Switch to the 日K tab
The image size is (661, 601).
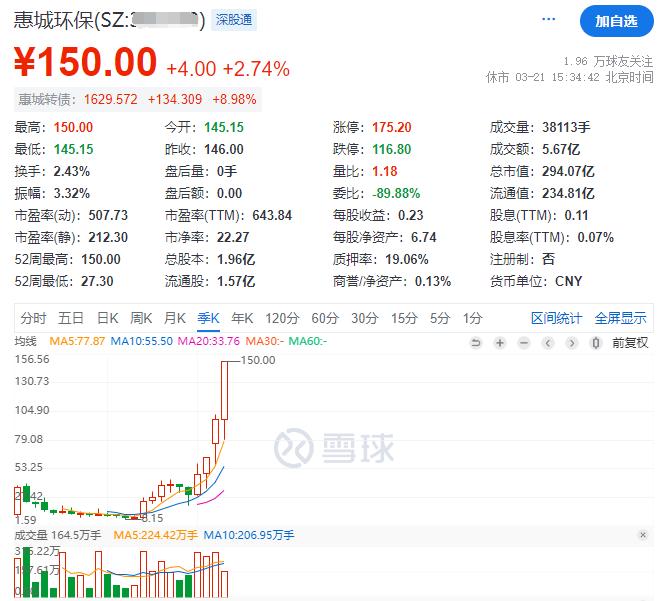tap(107, 318)
